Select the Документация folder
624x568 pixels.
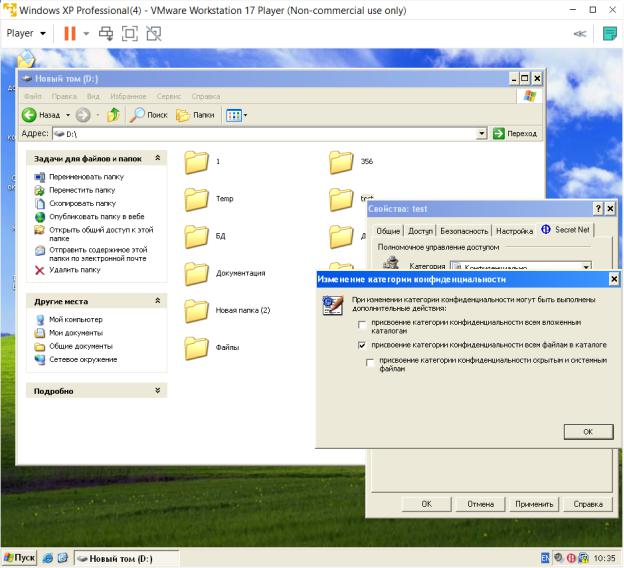[x=197, y=273]
